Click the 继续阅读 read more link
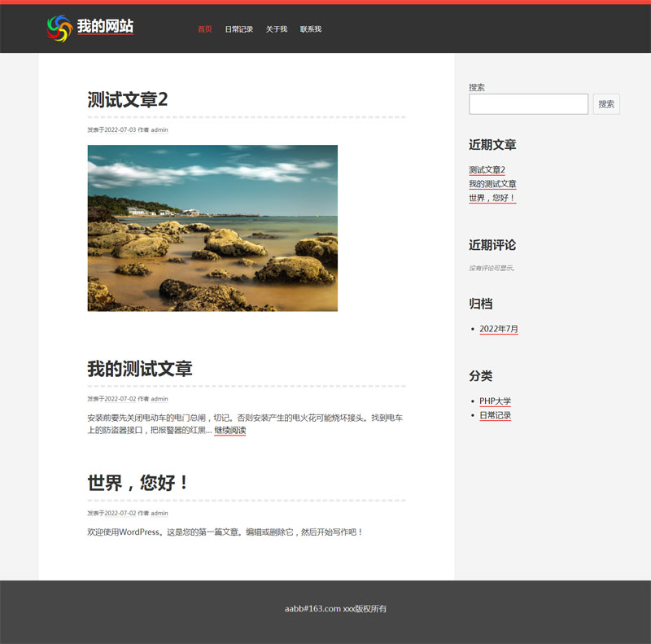The image size is (651, 644). [x=230, y=430]
